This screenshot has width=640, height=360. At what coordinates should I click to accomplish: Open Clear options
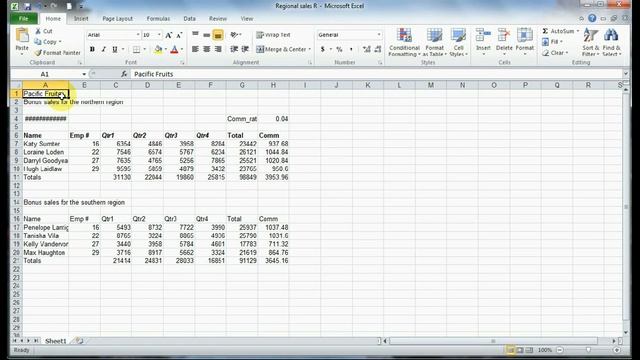555,53
